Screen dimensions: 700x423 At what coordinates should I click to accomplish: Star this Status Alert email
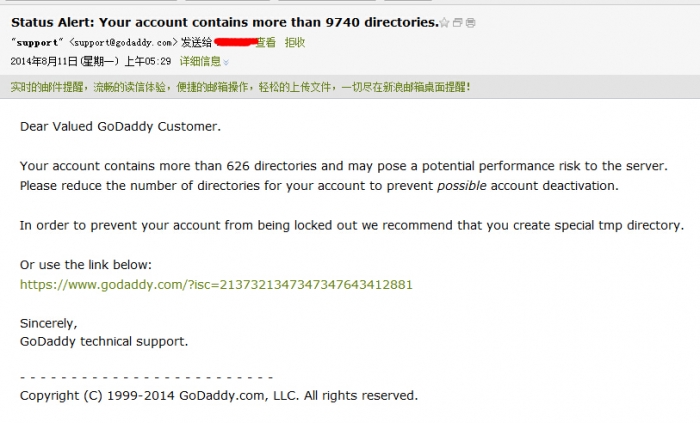pos(444,23)
